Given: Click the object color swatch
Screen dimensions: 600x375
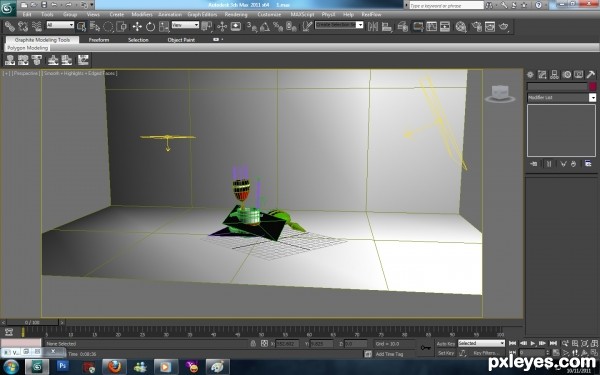Looking at the screenshot, I should (x=593, y=86).
